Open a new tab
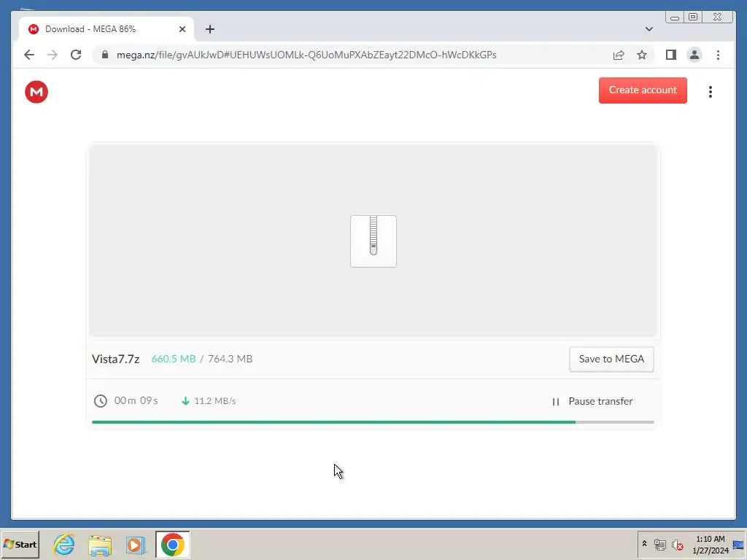 coord(210,29)
